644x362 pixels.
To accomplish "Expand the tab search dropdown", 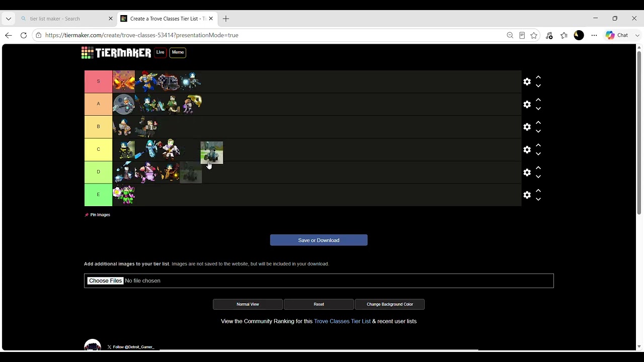I will (x=9, y=19).
